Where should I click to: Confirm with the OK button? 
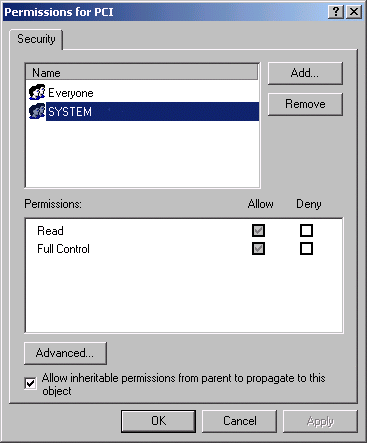pyautogui.click(x=158, y=421)
